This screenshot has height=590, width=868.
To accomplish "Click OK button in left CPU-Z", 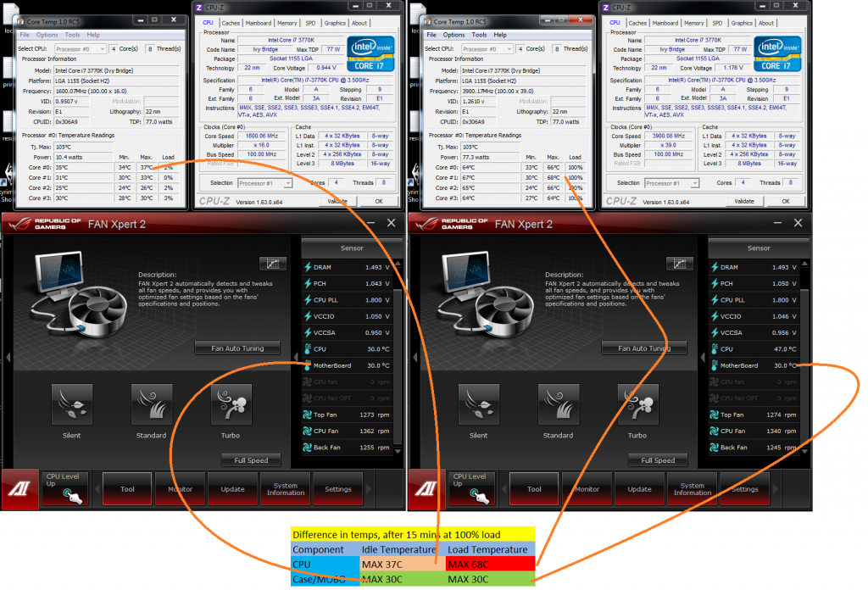I will [x=379, y=202].
